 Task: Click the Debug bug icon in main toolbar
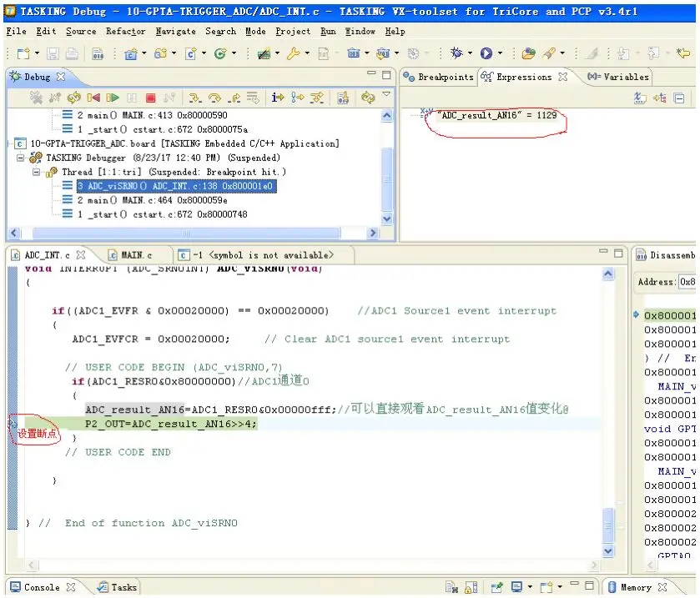coord(456,53)
